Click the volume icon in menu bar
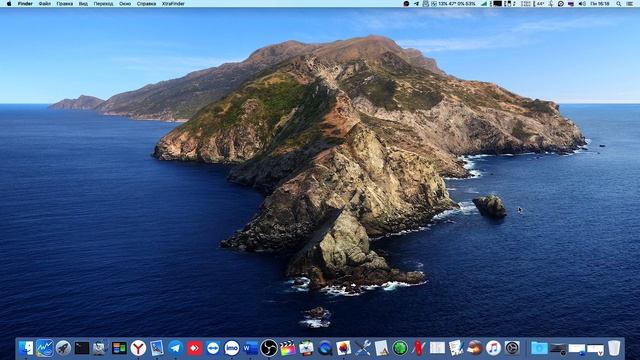Screen dimensions: 640x360 tap(582, 4)
